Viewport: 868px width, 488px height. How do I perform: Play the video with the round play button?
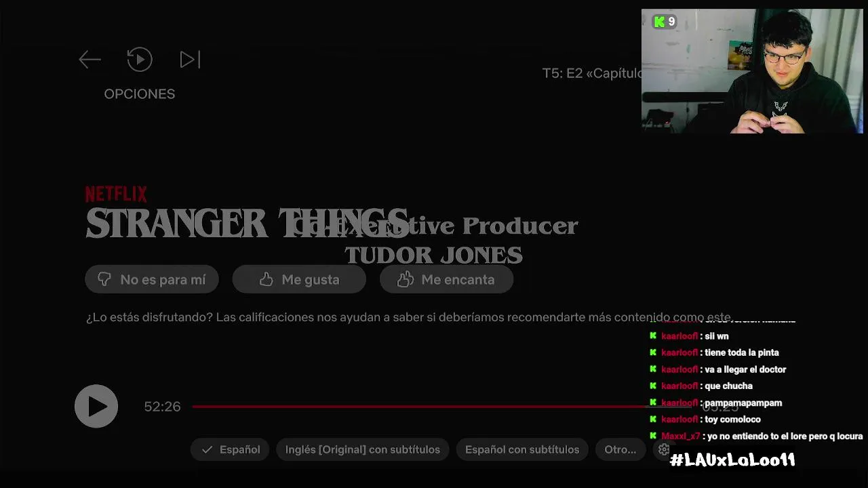pyautogui.click(x=96, y=406)
